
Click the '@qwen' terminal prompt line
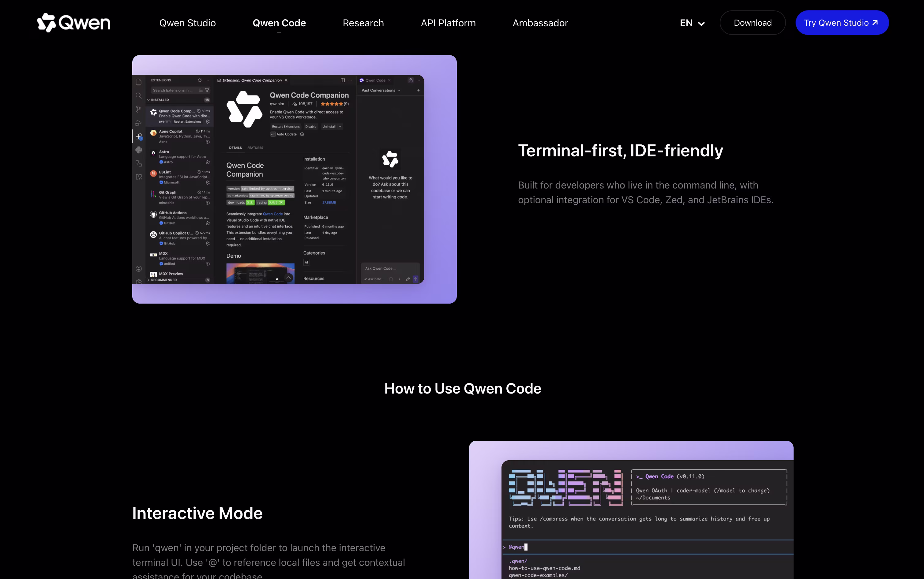tap(648, 547)
